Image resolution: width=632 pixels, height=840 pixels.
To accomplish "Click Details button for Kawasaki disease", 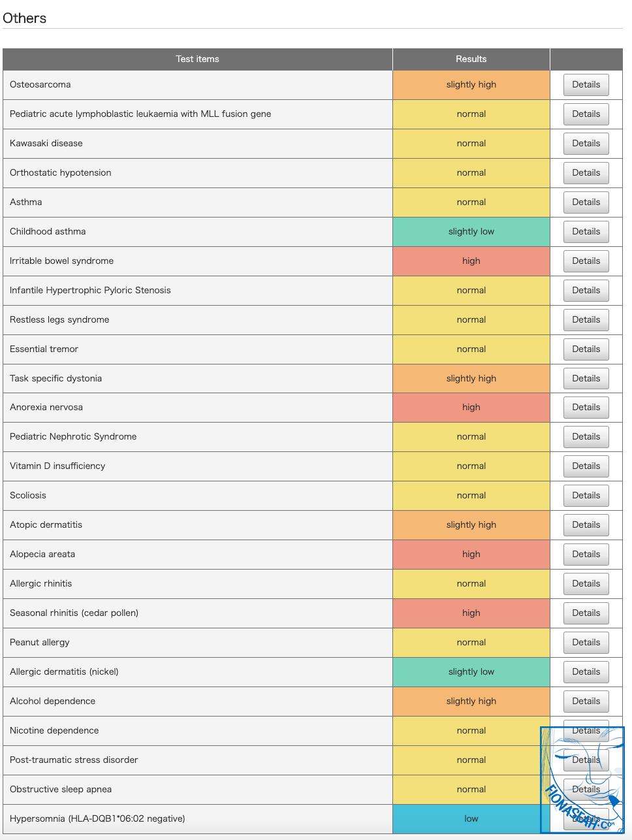I will pyautogui.click(x=586, y=144).
